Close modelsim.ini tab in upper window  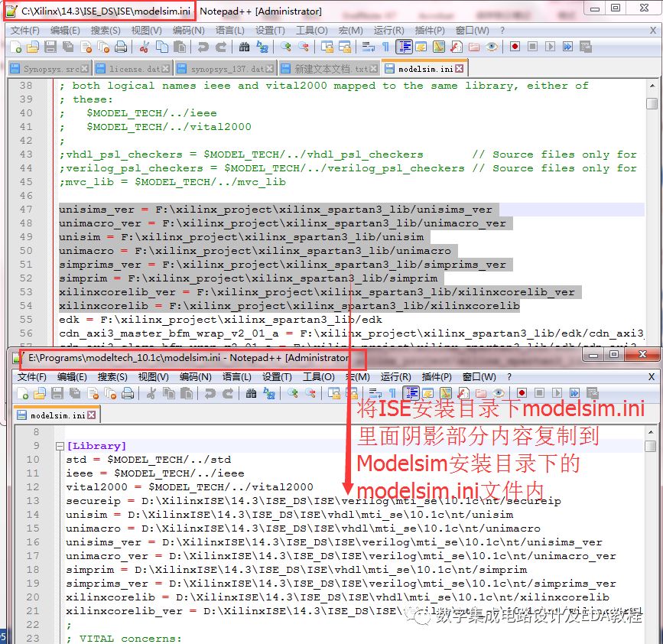(x=460, y=69)
